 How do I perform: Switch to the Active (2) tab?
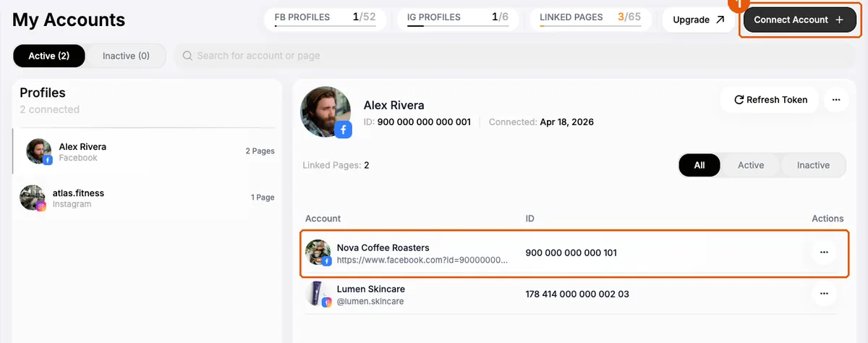click(x=49, y=56)
